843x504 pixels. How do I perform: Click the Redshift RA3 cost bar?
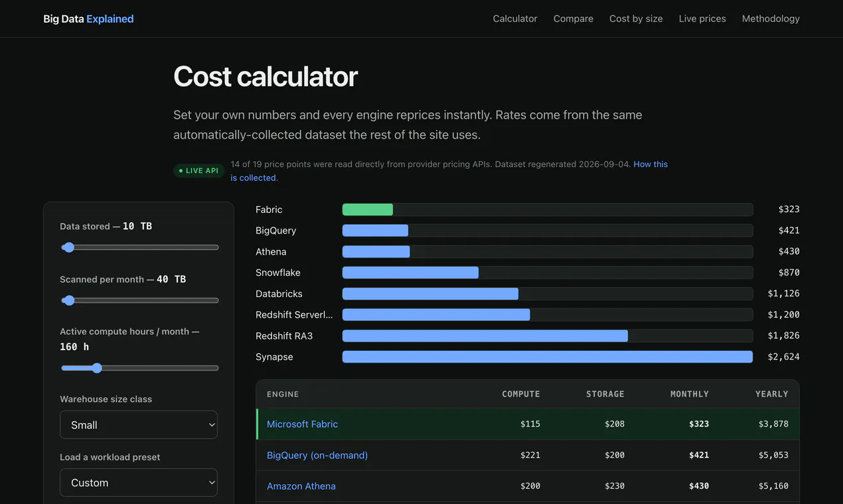coord(485,336)
